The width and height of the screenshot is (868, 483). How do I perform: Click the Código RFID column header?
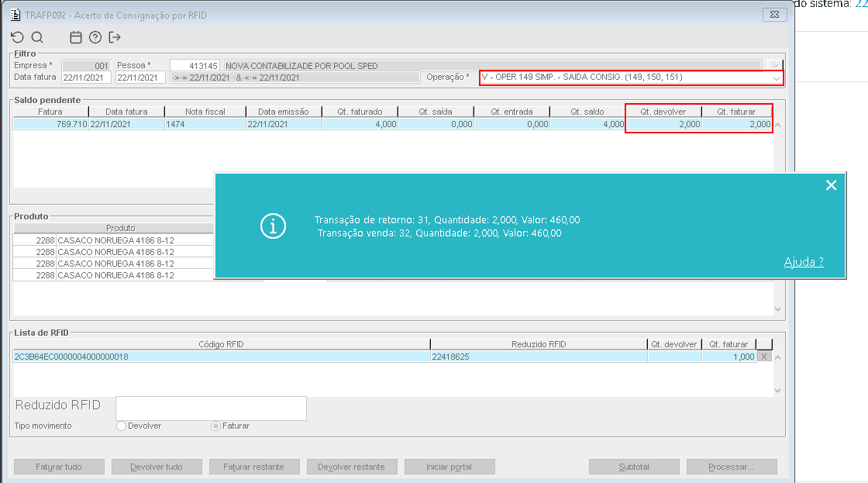tap(221, 344)
